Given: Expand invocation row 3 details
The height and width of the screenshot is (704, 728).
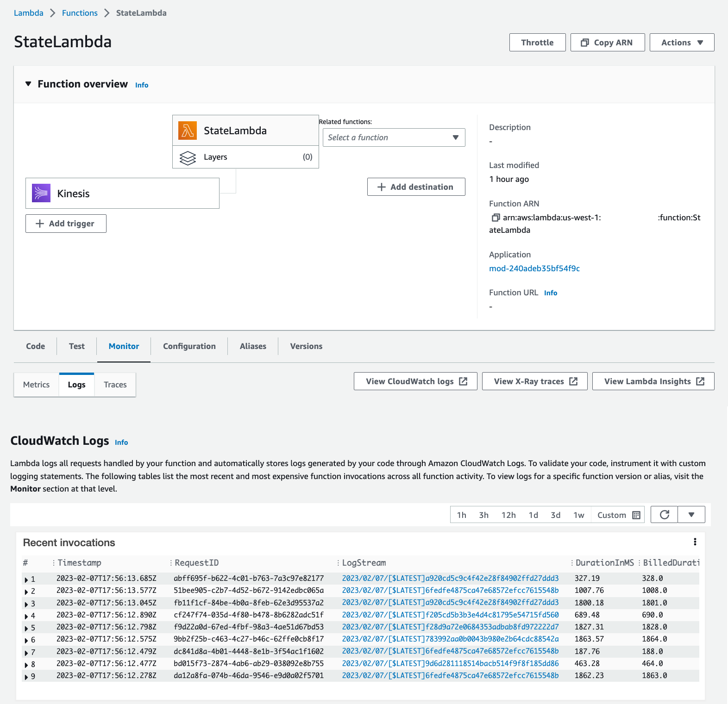Looking at the screenshot, I should click(x=26, y=604).
